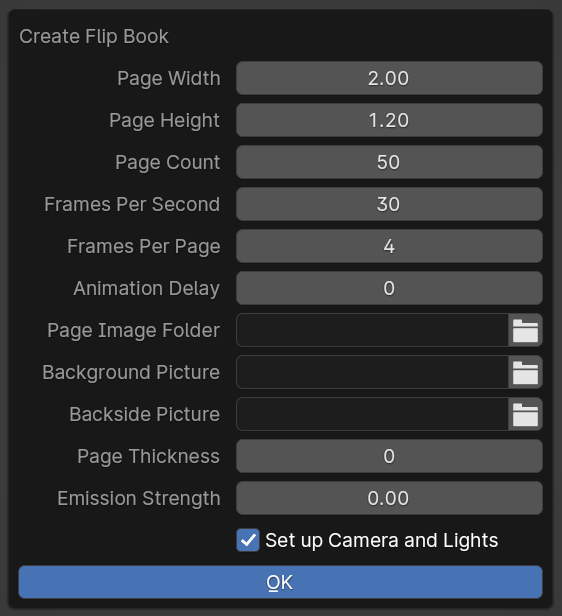Screen dimensions: 562x616
Task: Click the Emission Strength value field
Action: coord(389,499)
